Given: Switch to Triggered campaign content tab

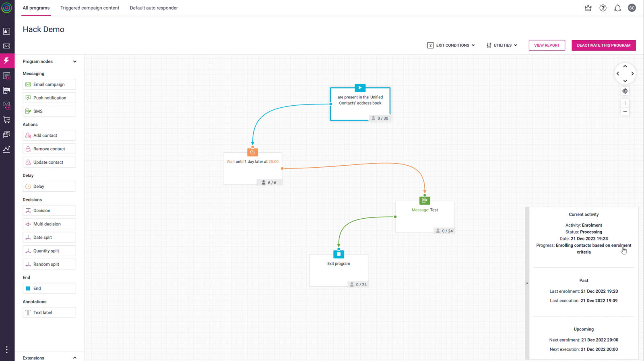Looking at the screenshot, I should [90, 8].
